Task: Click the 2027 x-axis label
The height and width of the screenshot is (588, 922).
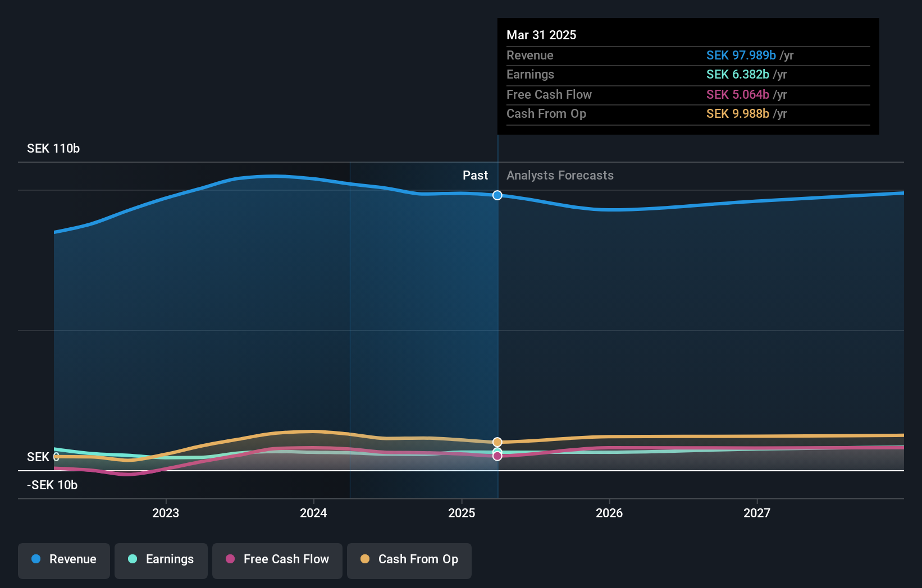Action: coord(757,513)
